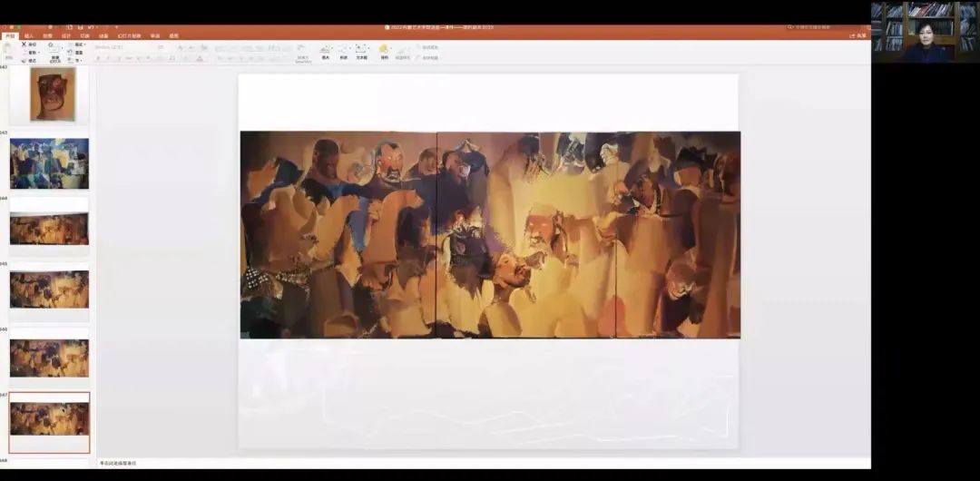Open the 开始 (Home) ribbon tab
This screenshot has height=481, width=980.
(9, 35)
